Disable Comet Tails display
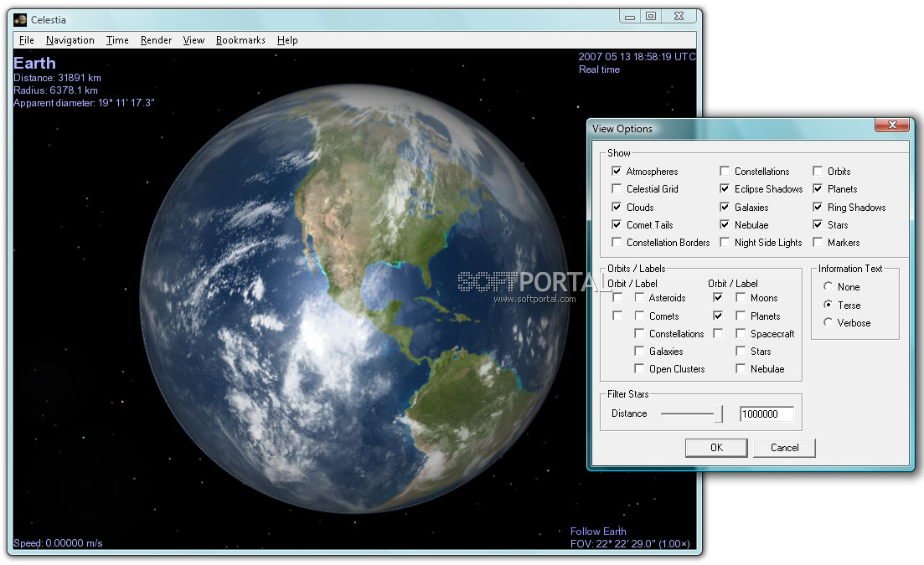Viewport: 924px width, 565px height. coord(617,225)
